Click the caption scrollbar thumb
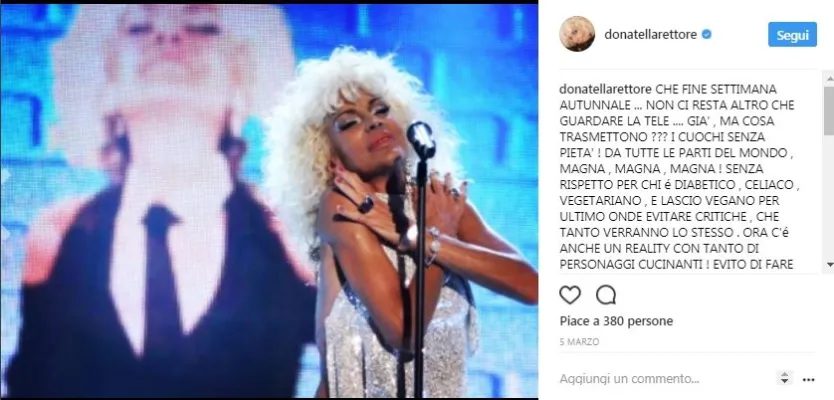Image resolution: width=834 pixels, height=400 pixels. [829, 109]
